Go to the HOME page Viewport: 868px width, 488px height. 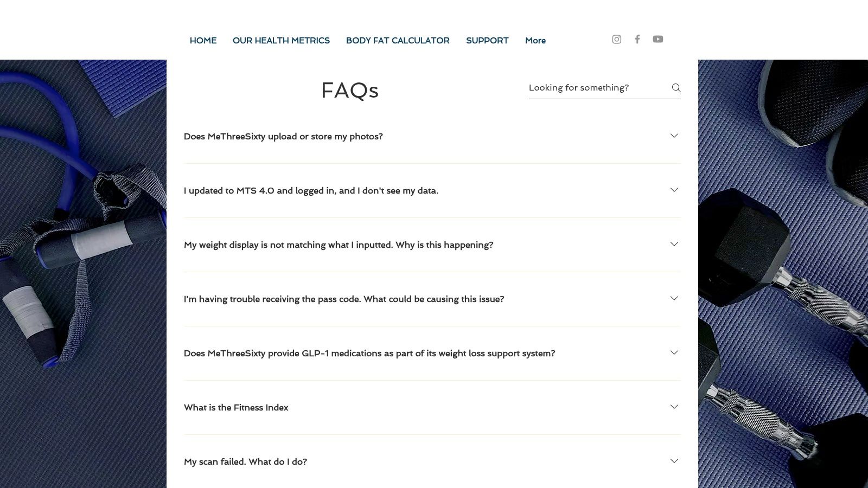[203, 41]
